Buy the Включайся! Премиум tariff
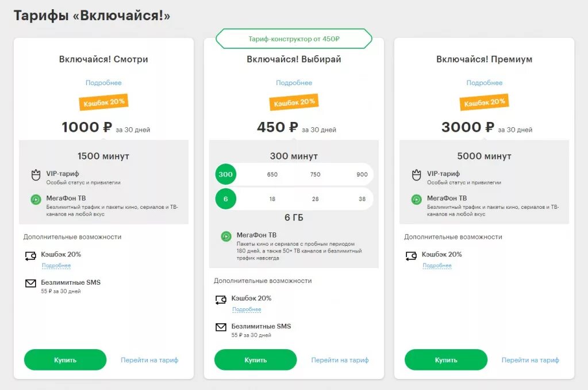Image resolution: width=588 pixels, height=390 pixels. [x=445, y=360]
